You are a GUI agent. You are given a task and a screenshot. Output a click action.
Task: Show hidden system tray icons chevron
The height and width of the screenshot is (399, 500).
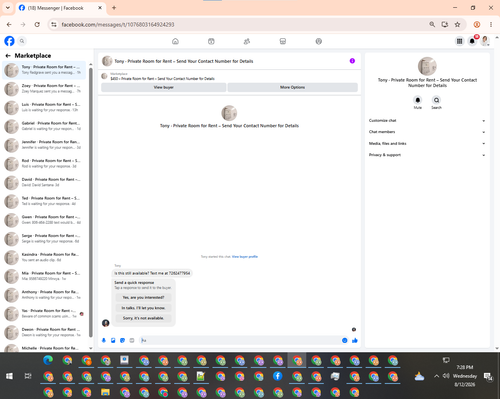436,376
